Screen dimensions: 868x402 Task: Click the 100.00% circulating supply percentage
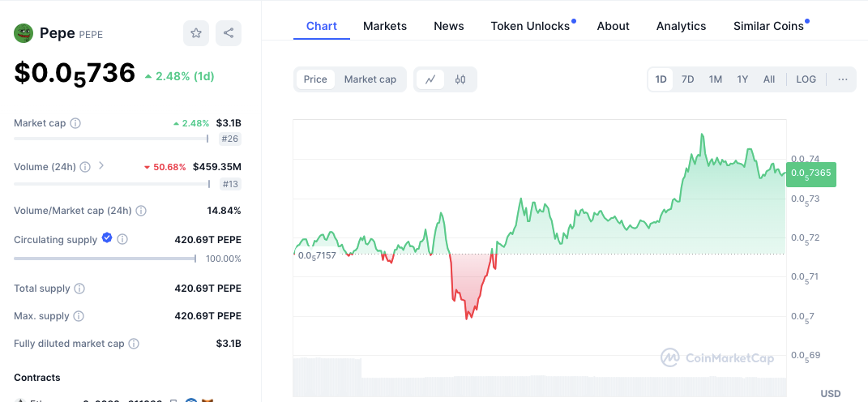pyautogui.click(x=224, y=259)
